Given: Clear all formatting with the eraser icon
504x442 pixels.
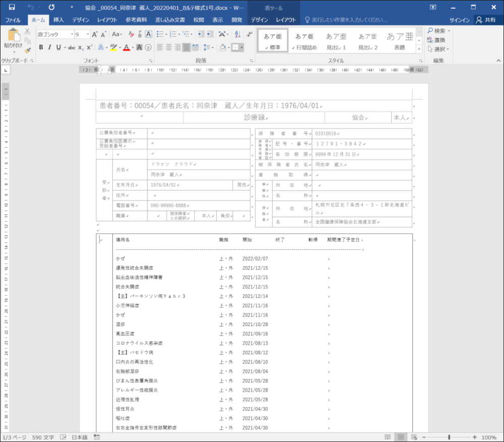Looking at the screenshot, I should 132,34.
